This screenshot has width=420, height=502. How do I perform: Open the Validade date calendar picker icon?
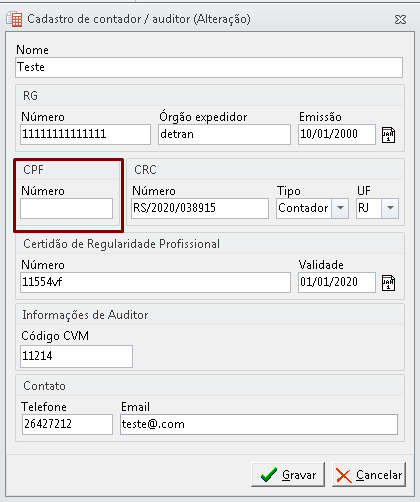pos(388,283)
